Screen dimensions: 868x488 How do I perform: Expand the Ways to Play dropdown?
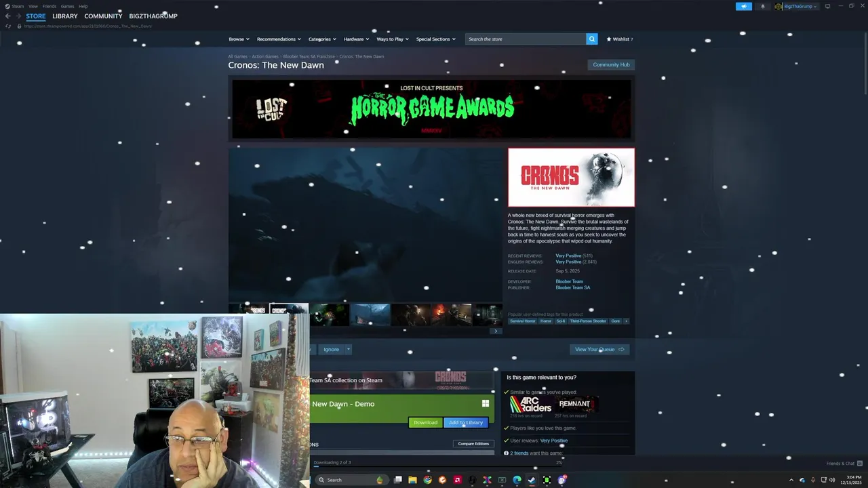(x=393, y=39)
